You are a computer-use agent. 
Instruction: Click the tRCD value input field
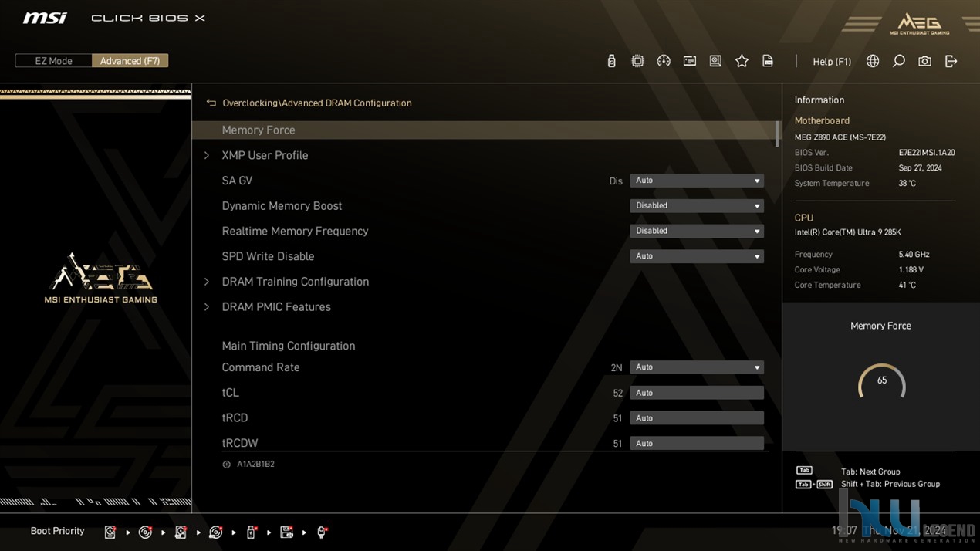[697, 418]
